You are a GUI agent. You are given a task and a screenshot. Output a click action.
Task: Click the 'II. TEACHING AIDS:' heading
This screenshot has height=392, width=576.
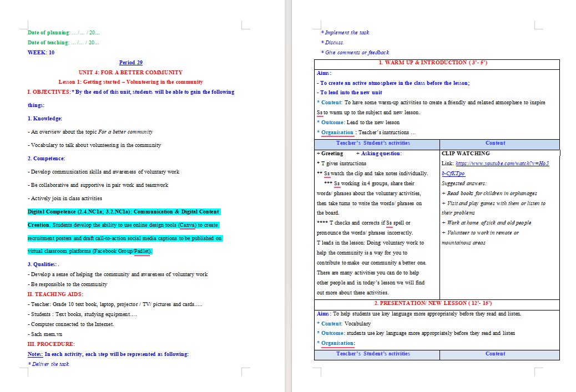(x=55, y=294)
